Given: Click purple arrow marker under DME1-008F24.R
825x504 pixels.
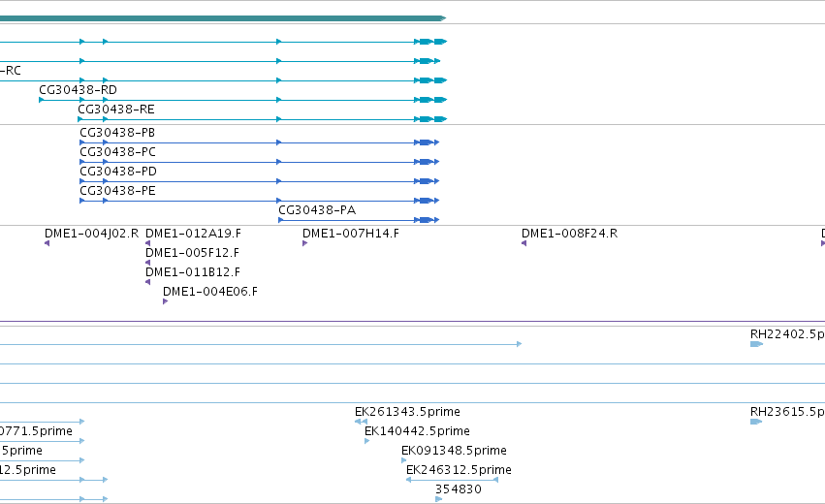Looking at the screenshot, I should click(x=524, y=243).
